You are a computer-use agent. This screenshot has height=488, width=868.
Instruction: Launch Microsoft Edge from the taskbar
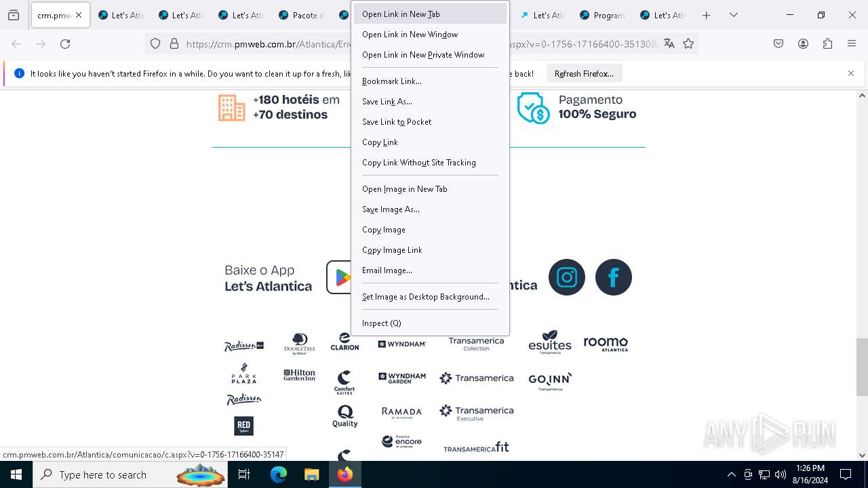click(279, 474)
